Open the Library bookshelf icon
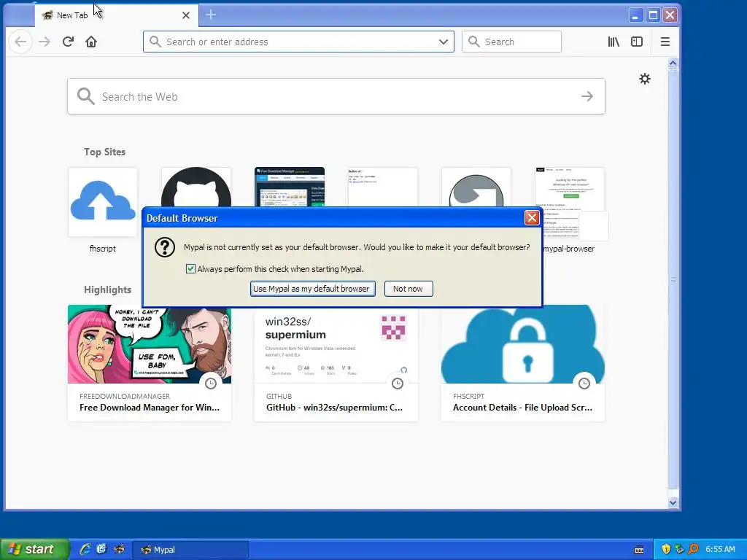This screenshot has width=747, height=560. [x=614, y=42]
